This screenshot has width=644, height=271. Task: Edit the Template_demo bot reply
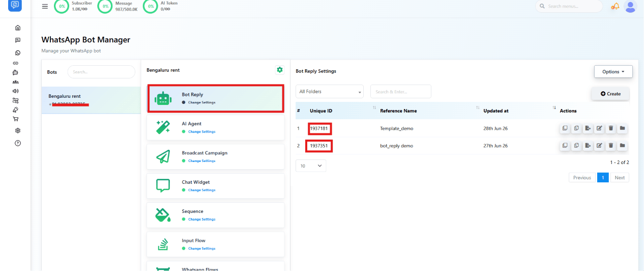pos(599,128)
